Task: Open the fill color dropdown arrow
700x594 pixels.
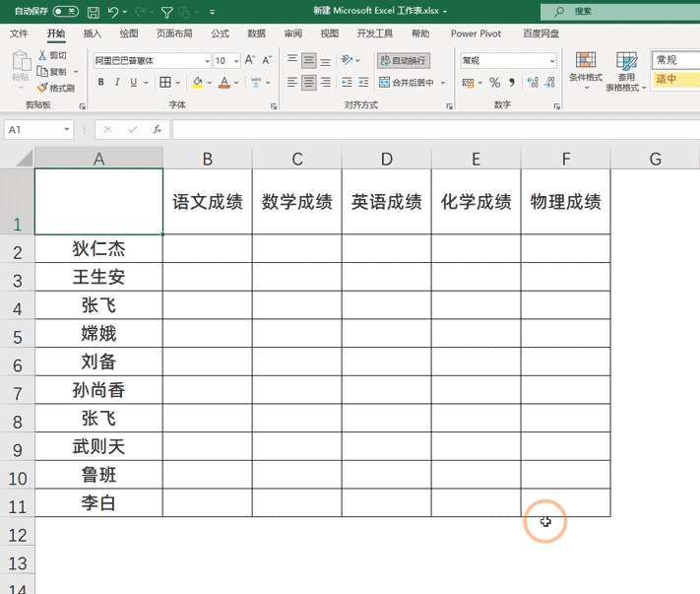Action: [x=209, y=83]
